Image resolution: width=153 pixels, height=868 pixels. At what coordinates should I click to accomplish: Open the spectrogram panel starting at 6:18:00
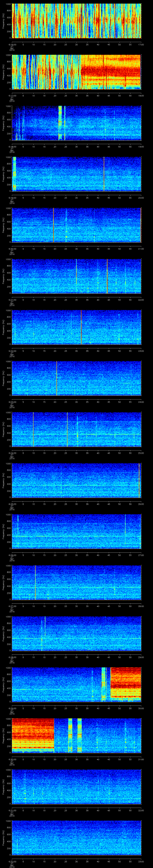tap(76, 123)
